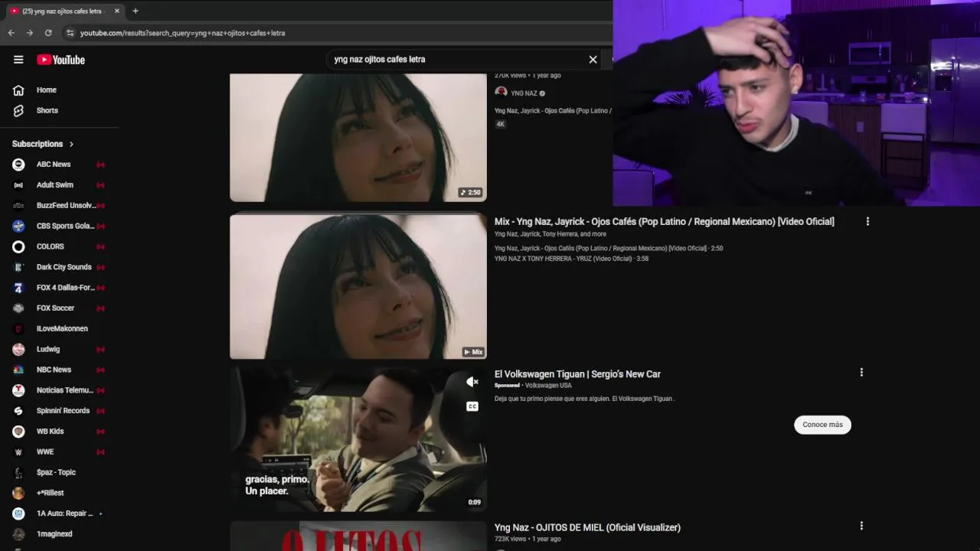Reload the page with refresh icon
Screen dimensions: 980x551
[x=48, y=33]
